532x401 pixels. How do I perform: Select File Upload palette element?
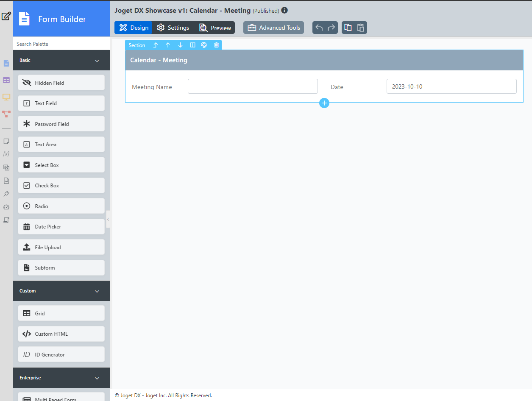[x=61, y=247]
